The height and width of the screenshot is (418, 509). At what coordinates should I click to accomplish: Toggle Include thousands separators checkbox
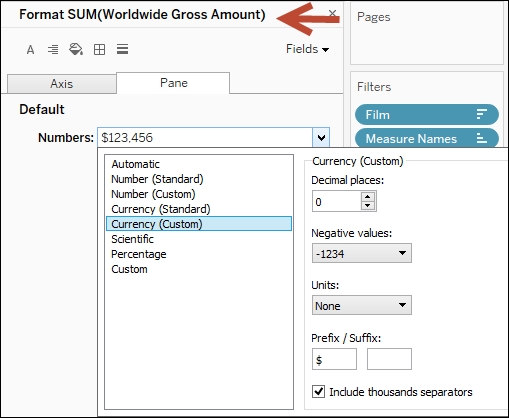[318, 391]
